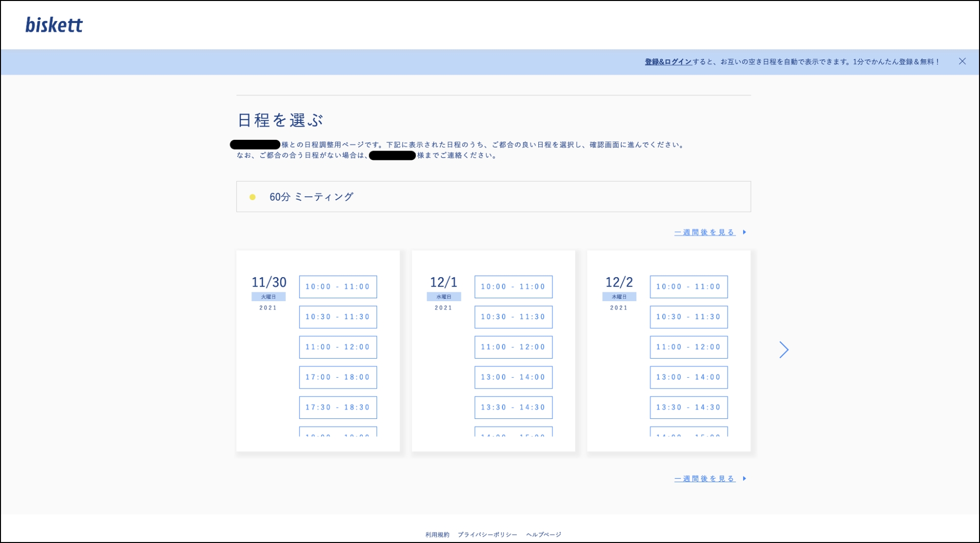Select 13:00 - 14:00 on 12/1
980x543 pixels.
coord(513,377)
